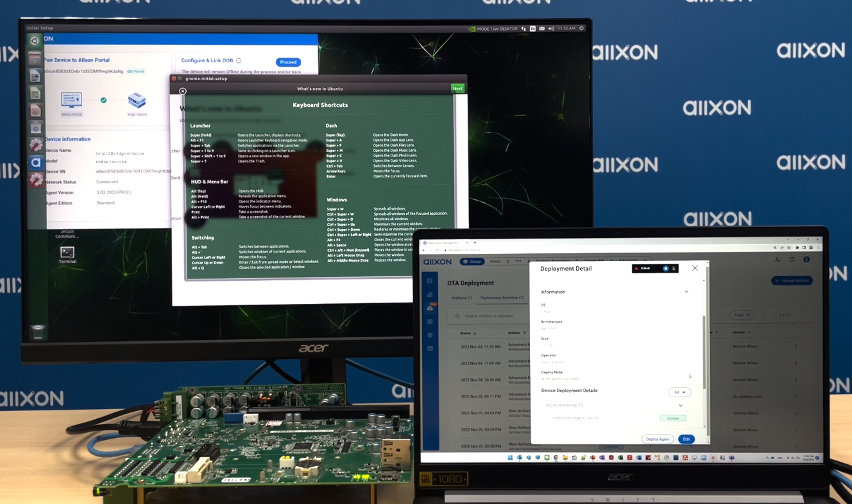Click the NVIDIA power mode indicator
The image size is (852, 504).
[x=493, y=28]
